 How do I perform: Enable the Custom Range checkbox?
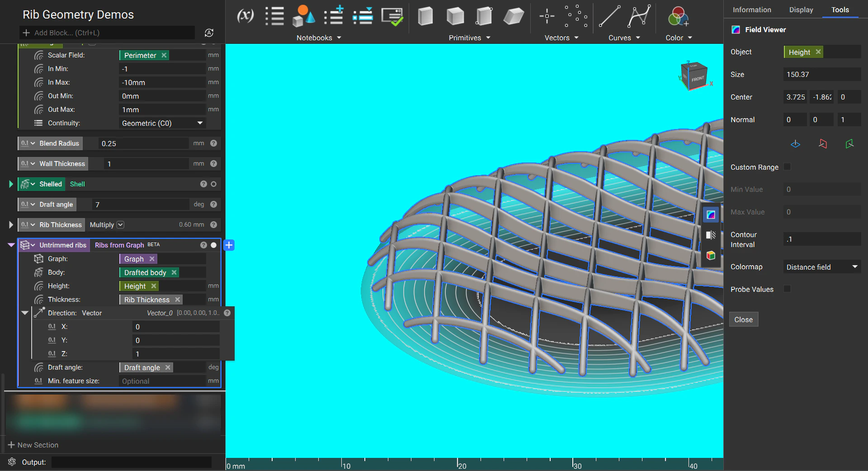point(787,167)
